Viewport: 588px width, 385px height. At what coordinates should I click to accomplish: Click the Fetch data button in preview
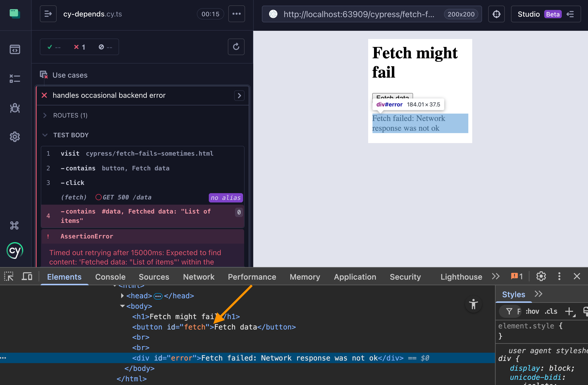coord(392,96)
